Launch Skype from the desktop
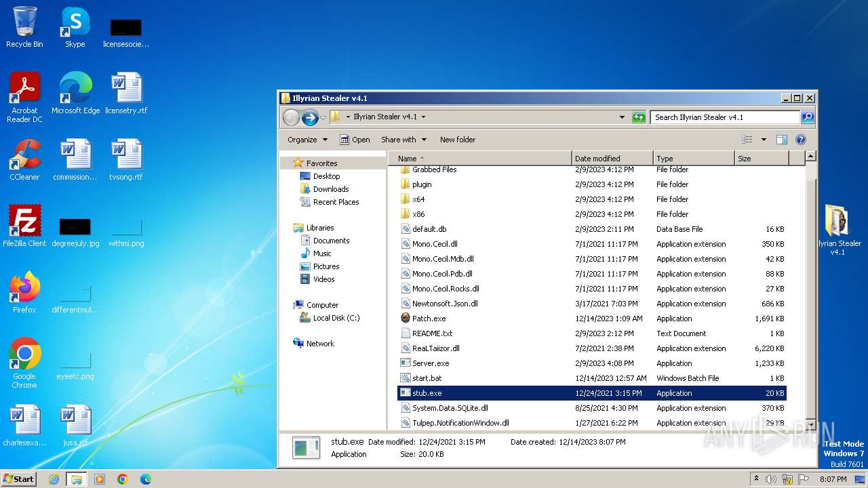Viewport: 868px width, 488px height. tap(75, 27)
